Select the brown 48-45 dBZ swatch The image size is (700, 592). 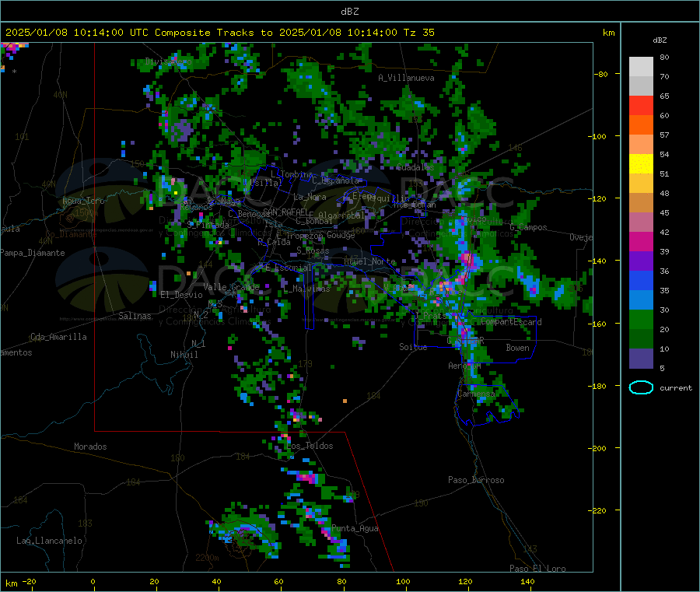(x=641, y=203)
